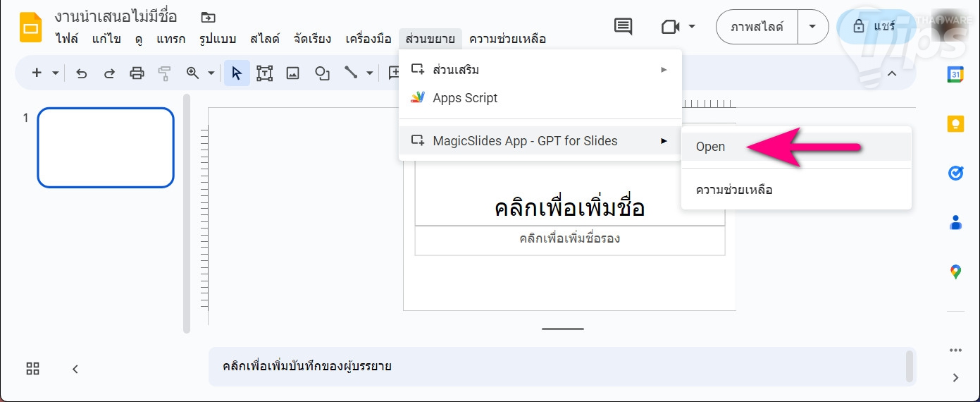Open the รูปแบบ menu
980x402 pixels.
click(x=218, y=39)
